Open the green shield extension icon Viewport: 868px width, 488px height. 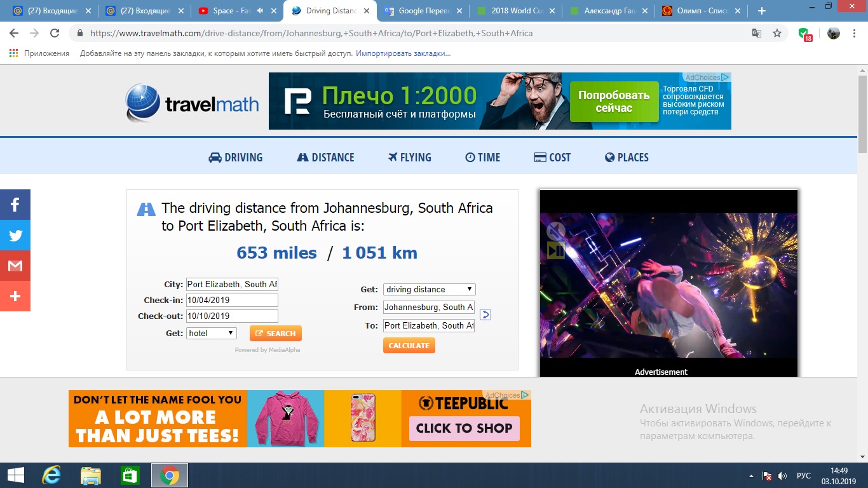click(804, 34)
